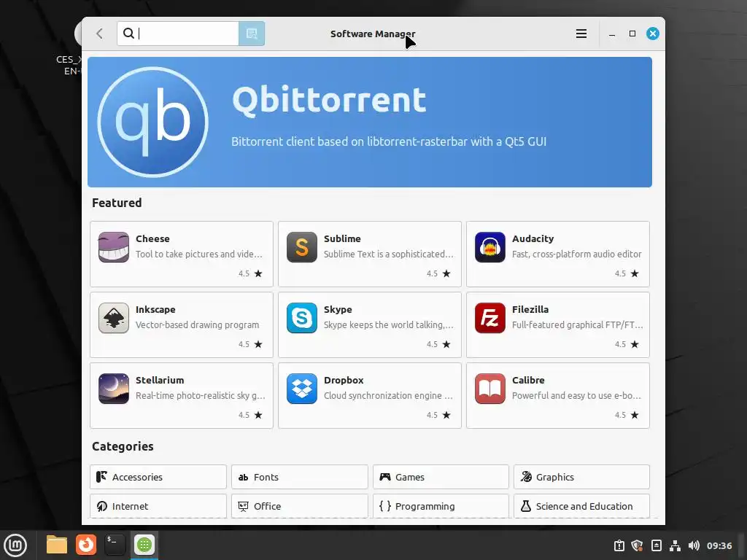The image size is (747, 560).
Task: Launch the file manager from taskbar
Action: point(57,545)
